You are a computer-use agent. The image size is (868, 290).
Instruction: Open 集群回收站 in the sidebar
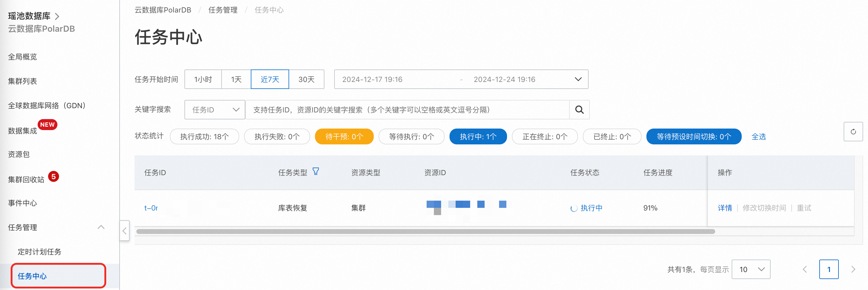coord(26,179)
